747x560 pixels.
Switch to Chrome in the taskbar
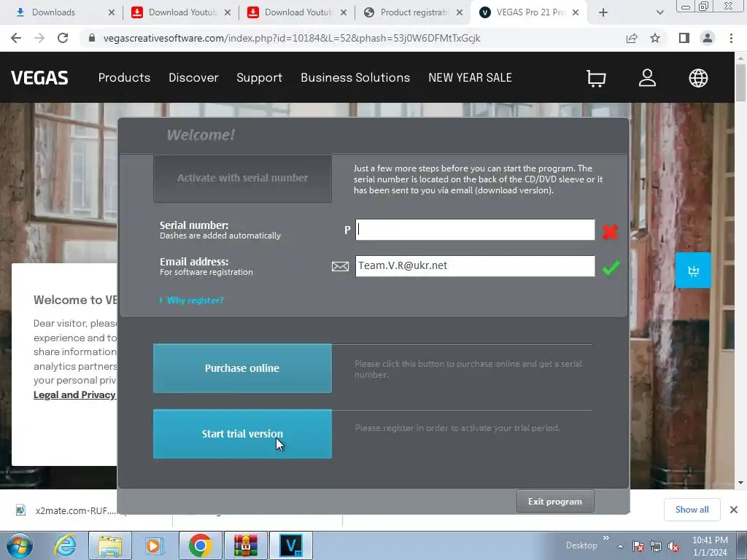pyautogui.click(x=200, y=545)
